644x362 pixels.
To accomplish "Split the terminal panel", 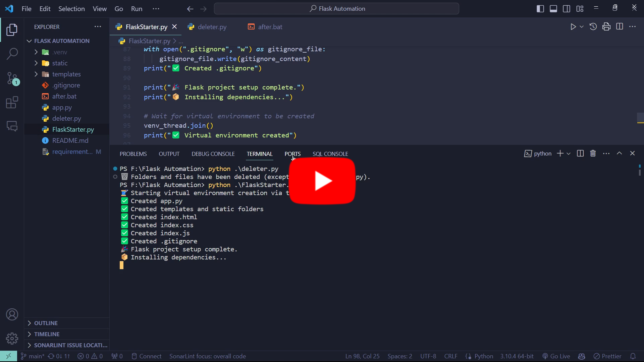I will click(x=580, y=154).
